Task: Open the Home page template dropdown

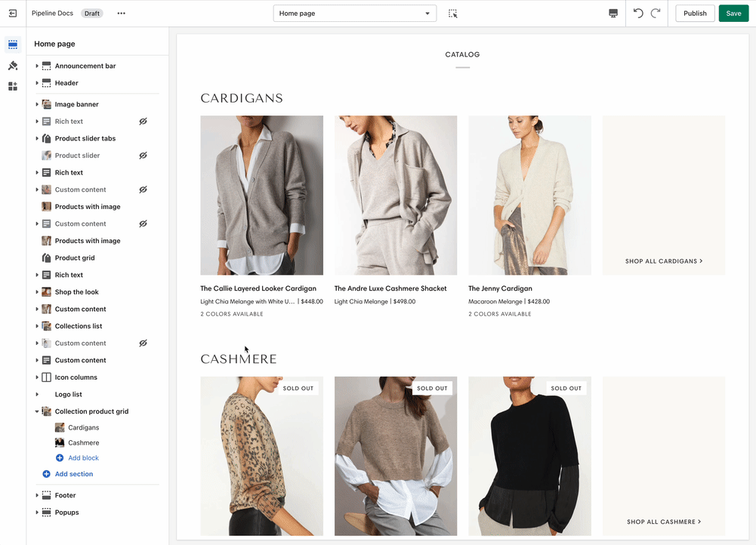Action: coord(354,14)
